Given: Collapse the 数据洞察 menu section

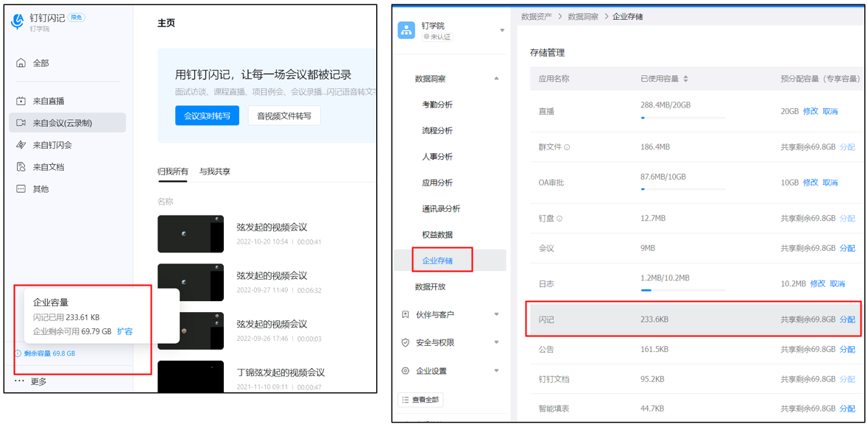Looking at the screenshot, I should point(496,79).
